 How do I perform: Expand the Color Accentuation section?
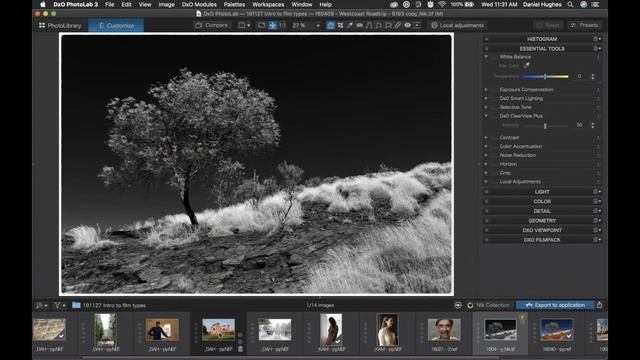pos(486,146)
